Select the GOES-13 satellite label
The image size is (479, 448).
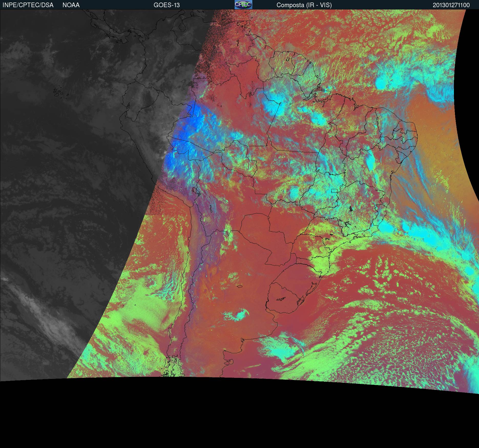pos(166,5)
